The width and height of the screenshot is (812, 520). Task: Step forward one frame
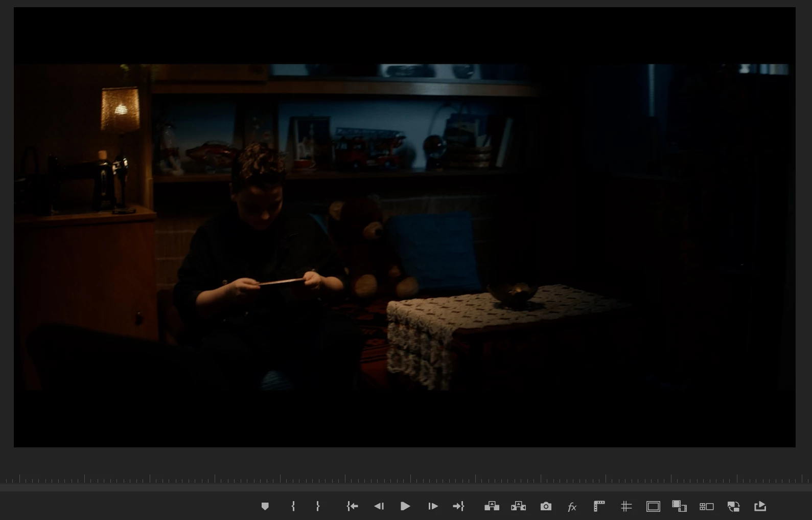[433, 506]
